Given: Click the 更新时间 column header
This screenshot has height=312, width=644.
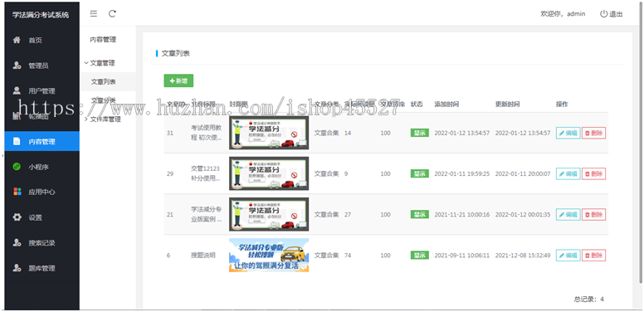Looking at the screenshot, I should click(x=507, y=105).
